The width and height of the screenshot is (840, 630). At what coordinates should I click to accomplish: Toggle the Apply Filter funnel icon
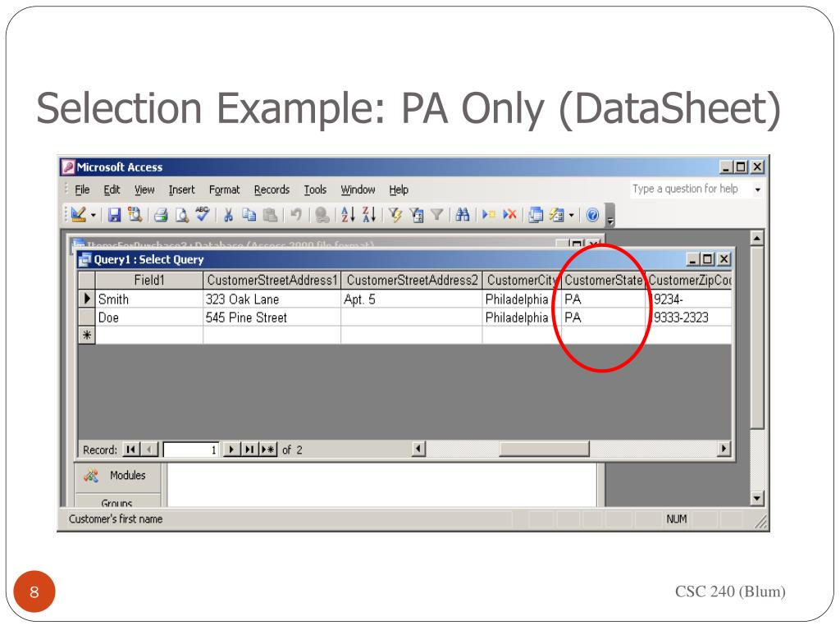437,215
